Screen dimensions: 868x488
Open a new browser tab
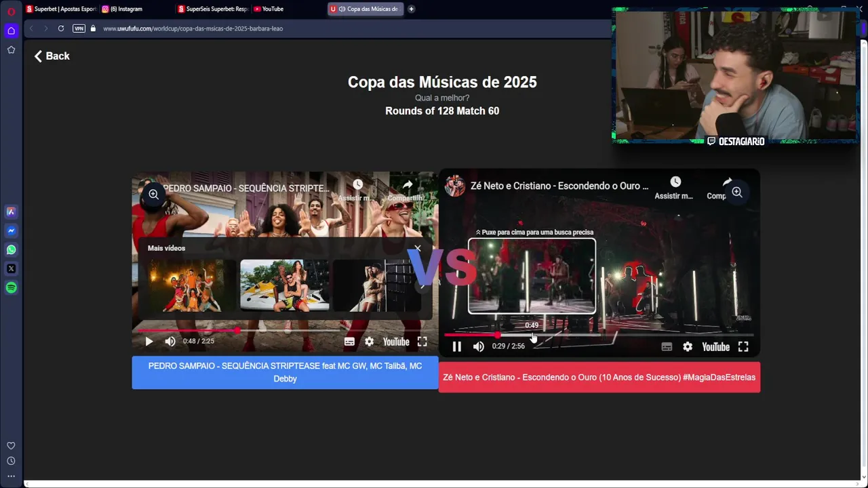coord(411,9)
